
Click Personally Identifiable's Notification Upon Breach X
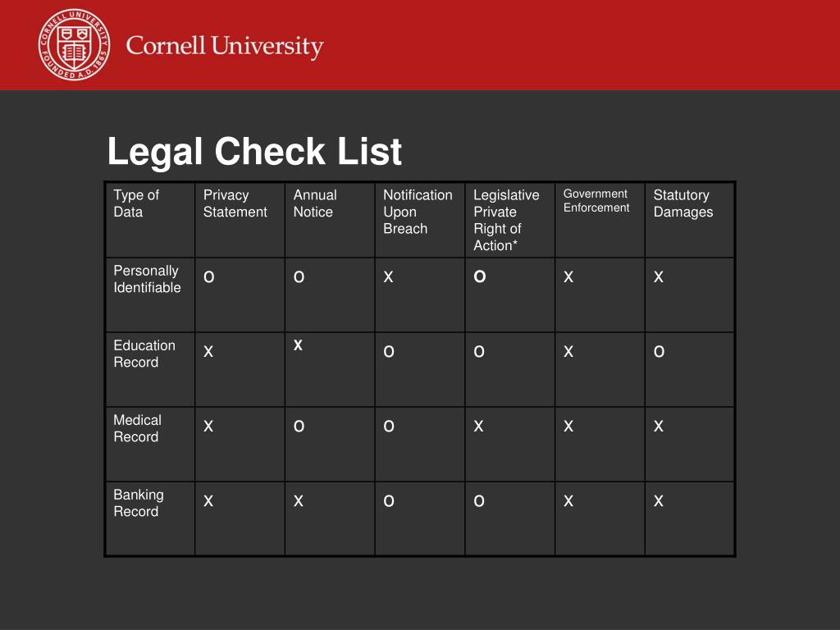[388, 277]
